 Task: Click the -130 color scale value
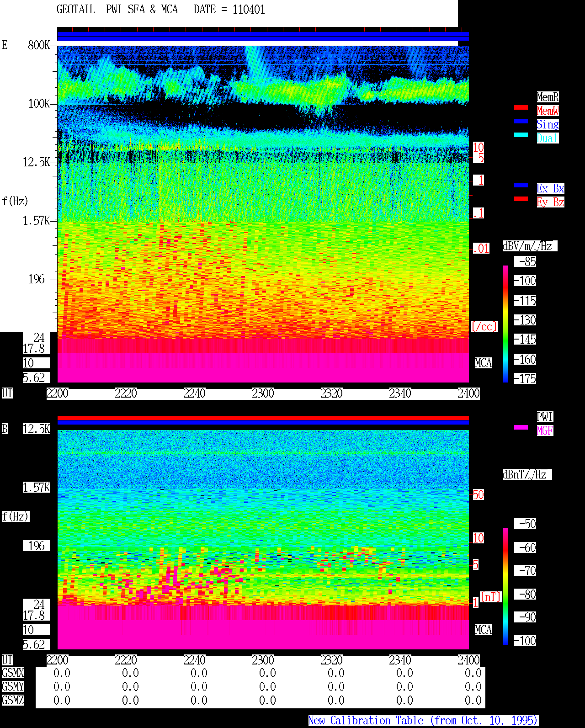[x=525, y=320]
